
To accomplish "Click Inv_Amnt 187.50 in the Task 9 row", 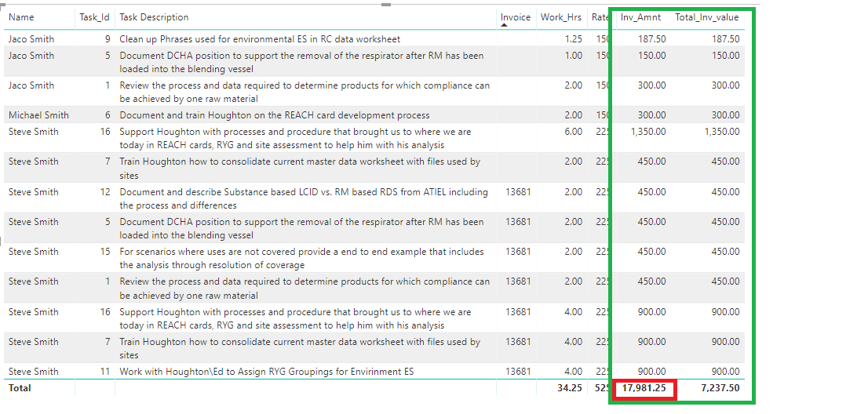I will (x=652, y=39).
